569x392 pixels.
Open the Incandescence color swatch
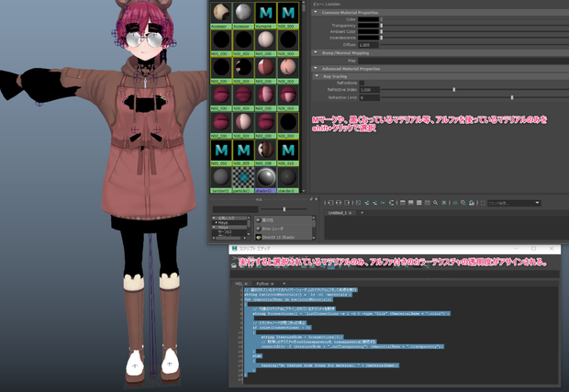[x=368, y=38]
